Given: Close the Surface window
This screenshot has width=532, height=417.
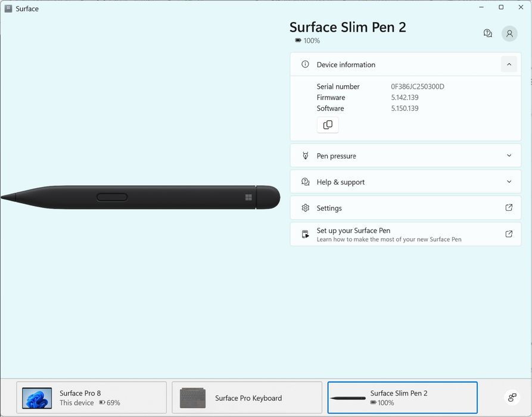Looking at the screenshot, I should coord(521,7).
